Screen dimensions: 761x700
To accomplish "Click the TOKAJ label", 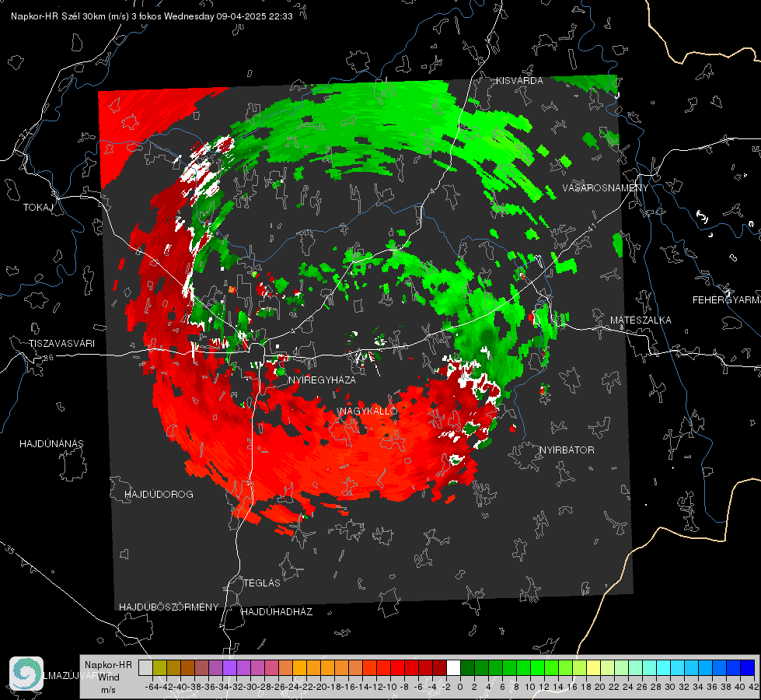I will click(38, 208).
